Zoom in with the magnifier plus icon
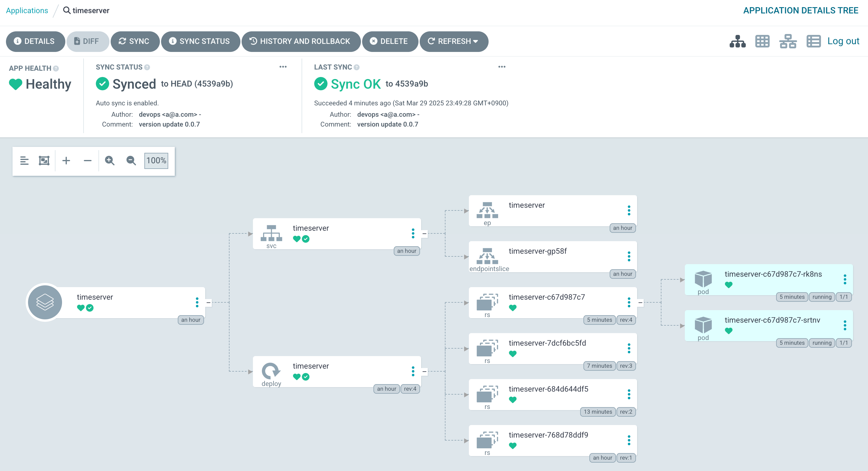 tap(109, 161)
